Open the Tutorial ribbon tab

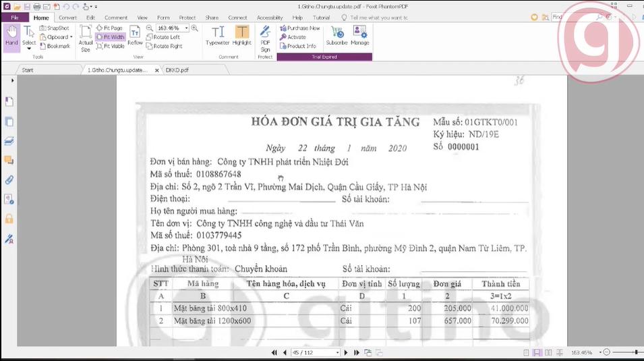coord(321,18)
